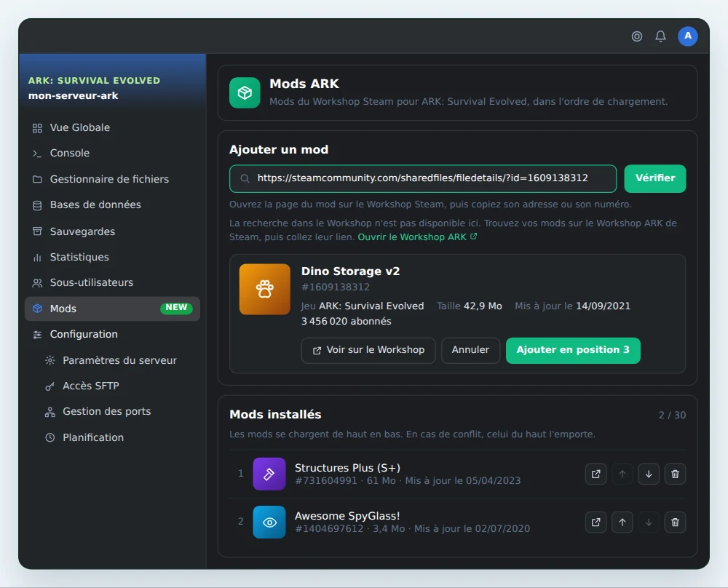Open Statistiques in the sidebar
The height and width of the screenshot is (588, 728).
(112, 257)
